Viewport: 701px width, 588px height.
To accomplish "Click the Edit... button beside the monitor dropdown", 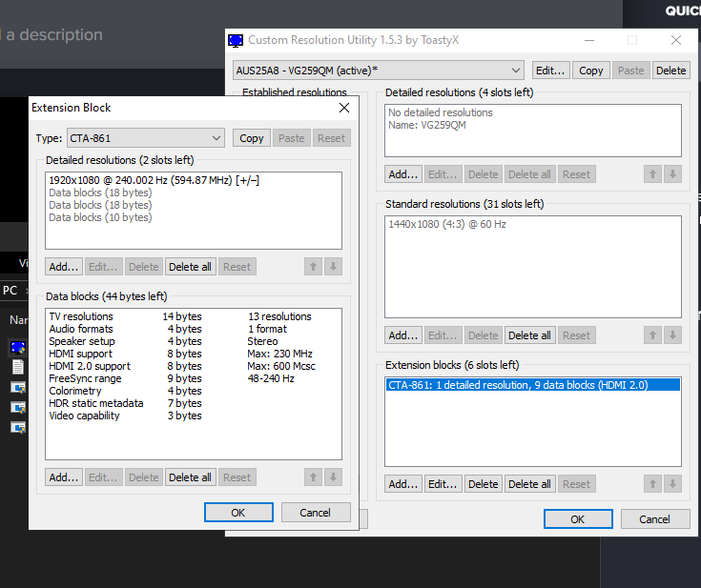I will tap(550, 71).
